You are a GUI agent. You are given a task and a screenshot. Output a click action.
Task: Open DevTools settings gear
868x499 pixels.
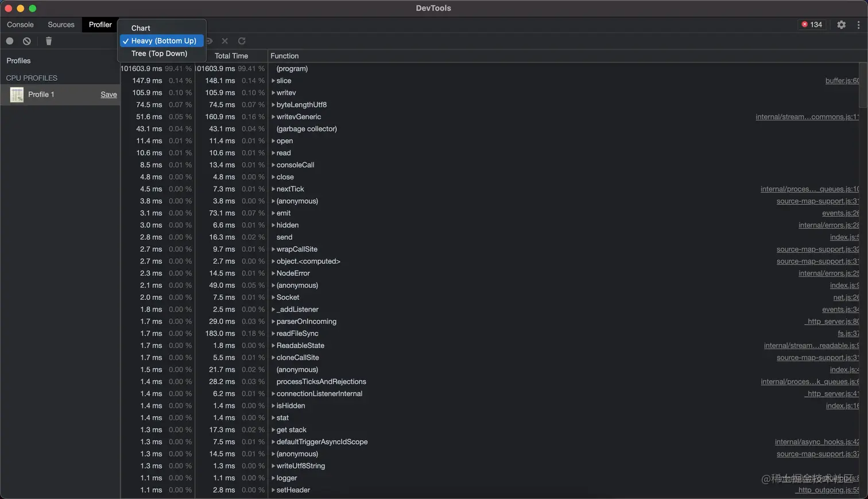pyautogui.click(x=841, y=25)
